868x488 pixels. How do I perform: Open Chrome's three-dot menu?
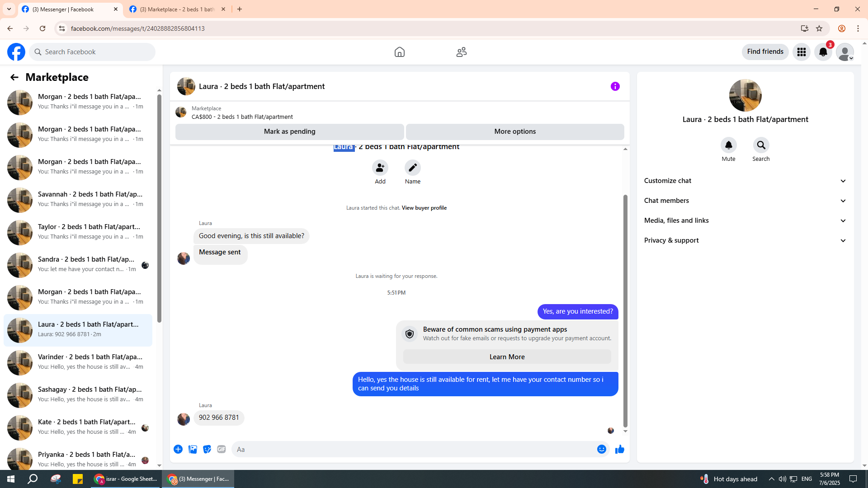858,28
